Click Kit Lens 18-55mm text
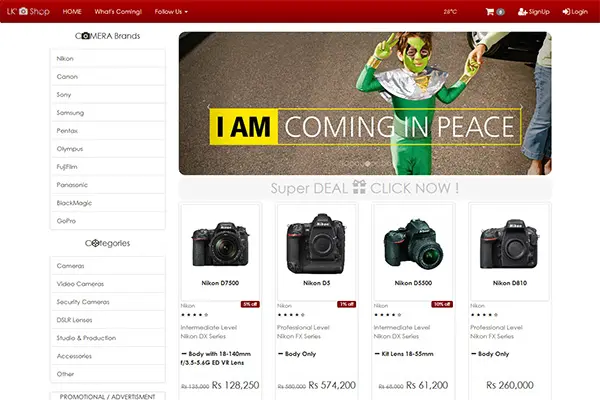This screenshot has height=400, width=600. pyautogui.click(x=407, y=354)
